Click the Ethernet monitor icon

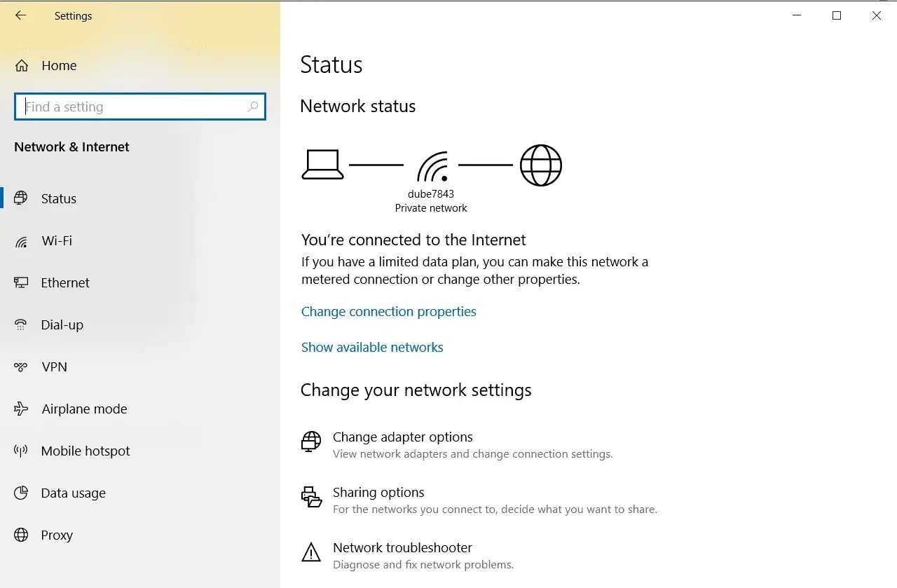(x=21, y=283)
